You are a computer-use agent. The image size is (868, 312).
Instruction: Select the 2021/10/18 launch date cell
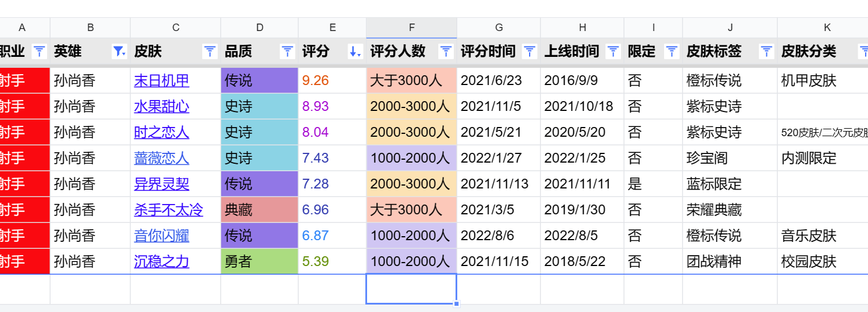click(x=582, y=106)
